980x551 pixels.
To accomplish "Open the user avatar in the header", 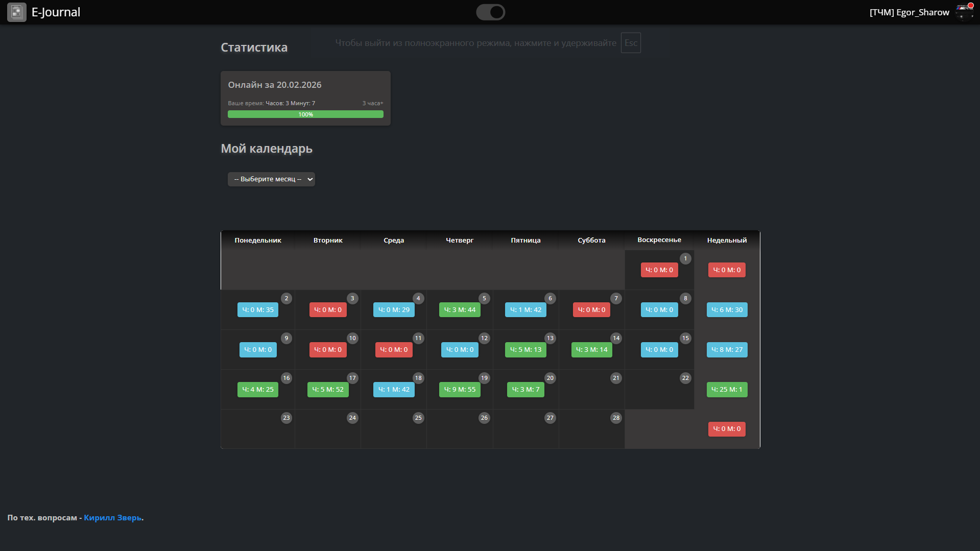I will (x=964, y=12).
